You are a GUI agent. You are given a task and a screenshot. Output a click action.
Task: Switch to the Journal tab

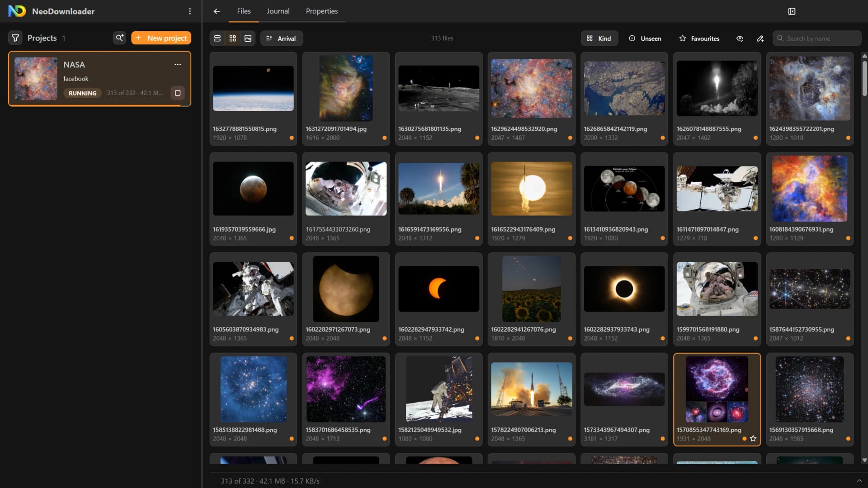[x=278, y=11]
